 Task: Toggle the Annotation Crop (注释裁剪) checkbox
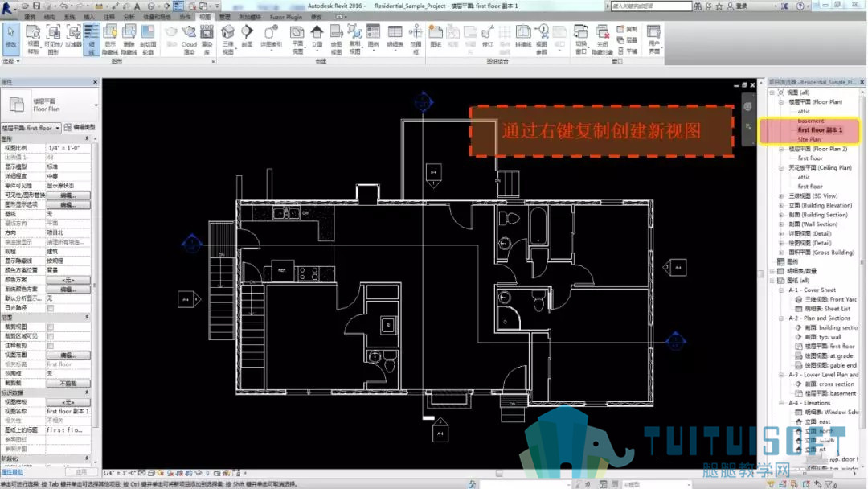click(x=51, y=346)
